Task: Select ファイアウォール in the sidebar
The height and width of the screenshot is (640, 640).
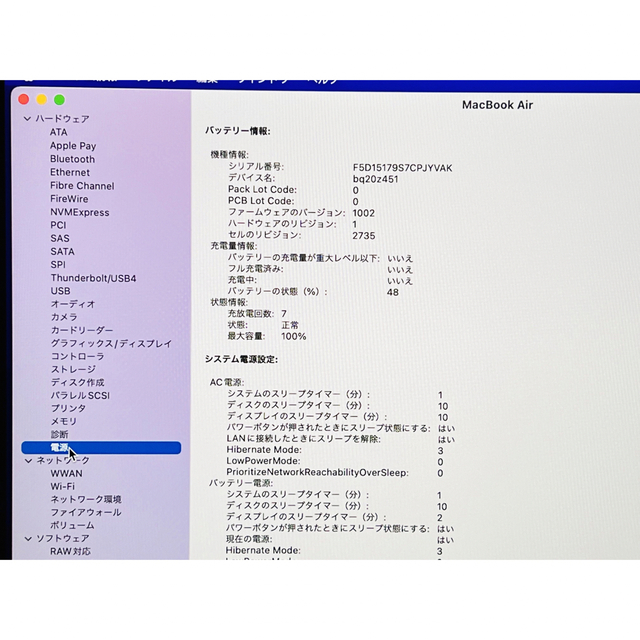Action: tap(86, 513)
